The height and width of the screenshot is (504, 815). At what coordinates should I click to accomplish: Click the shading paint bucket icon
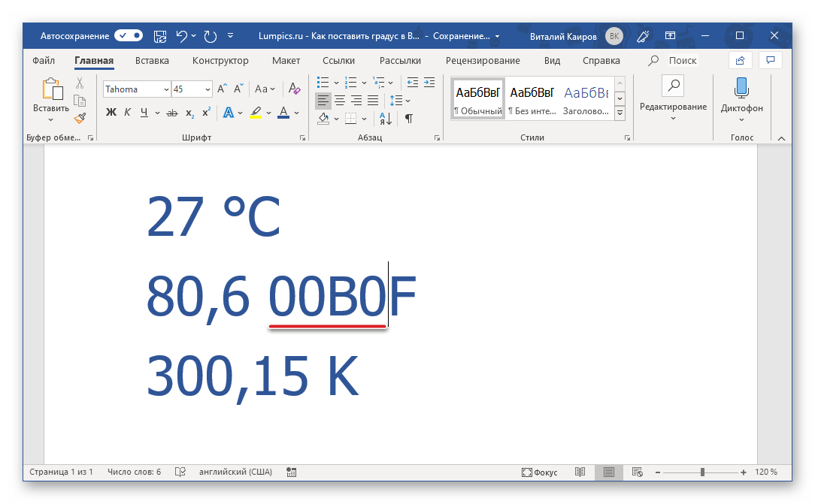(323, 119)
